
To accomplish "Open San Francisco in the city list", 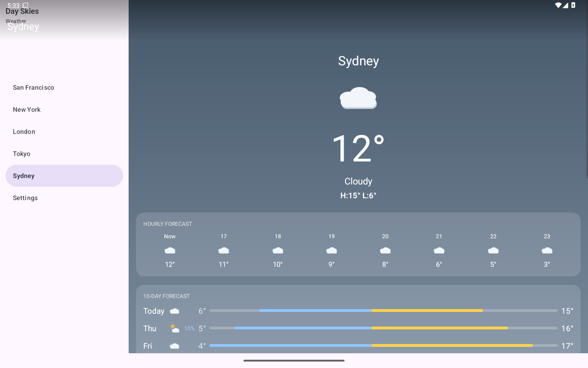I will 64,87.
